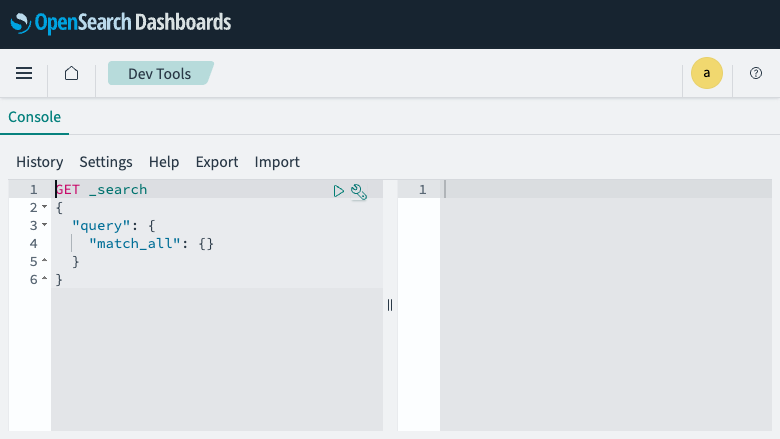Open the hamburger navigation menu
The width and height of the screenshot is (780, 439).
[x=24, y=73]
